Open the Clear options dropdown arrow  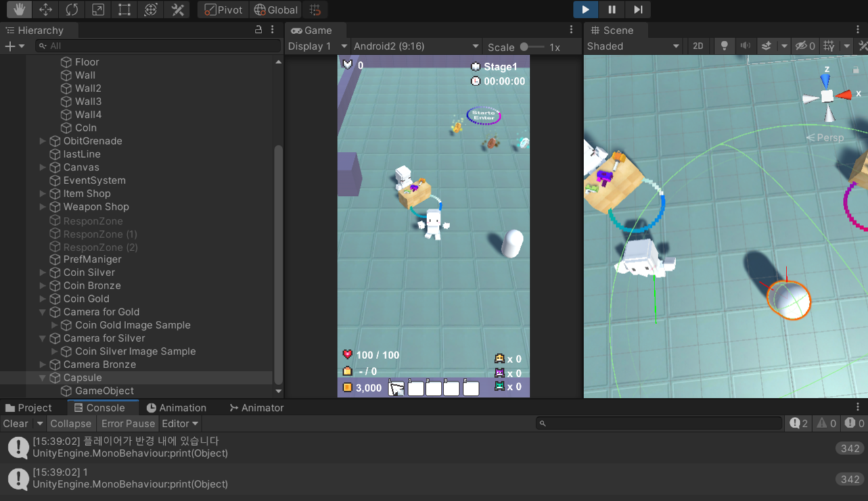pos(39,423)
